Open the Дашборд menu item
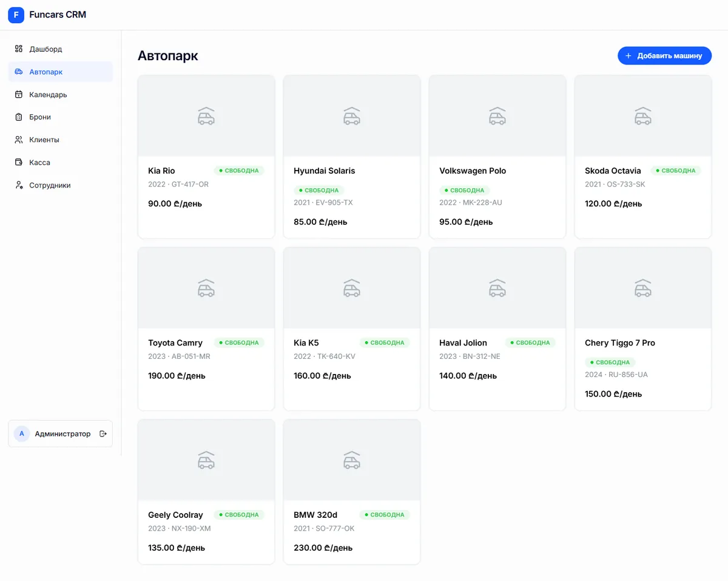This screenshot has height=581, width=728. [61, 49]
